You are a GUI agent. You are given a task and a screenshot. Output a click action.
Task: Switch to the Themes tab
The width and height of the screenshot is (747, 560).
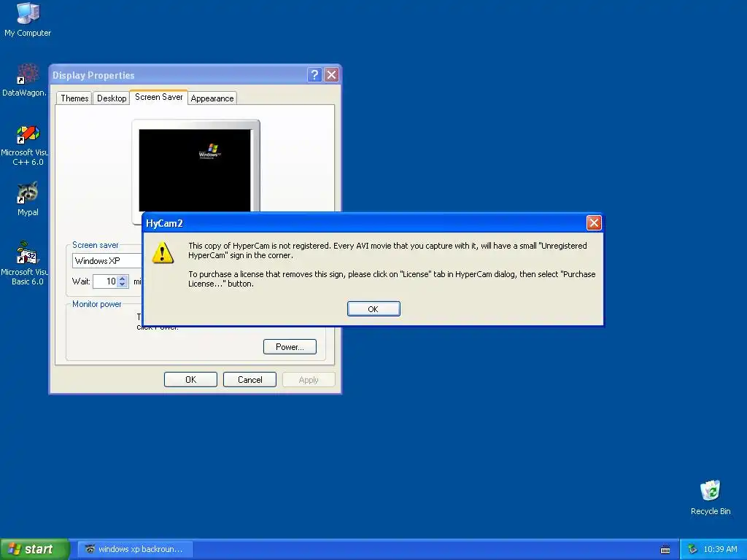[x=74, y=98]
